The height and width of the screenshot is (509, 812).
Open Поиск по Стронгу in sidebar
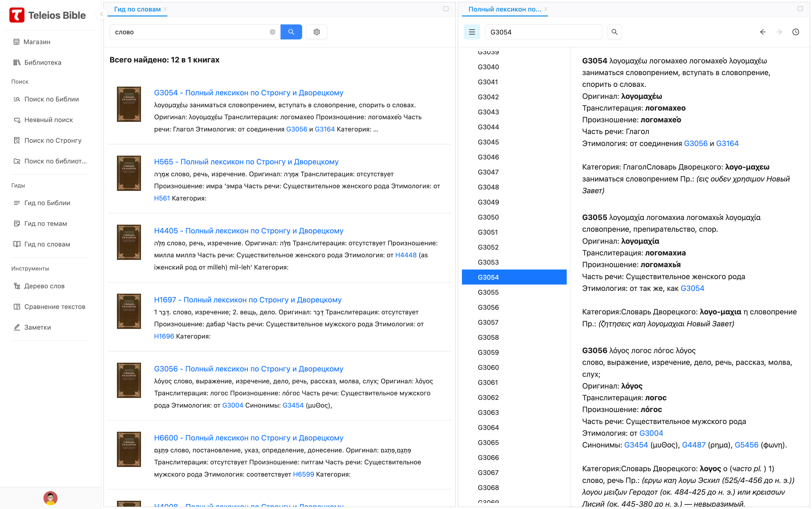[x=53, y=140]
